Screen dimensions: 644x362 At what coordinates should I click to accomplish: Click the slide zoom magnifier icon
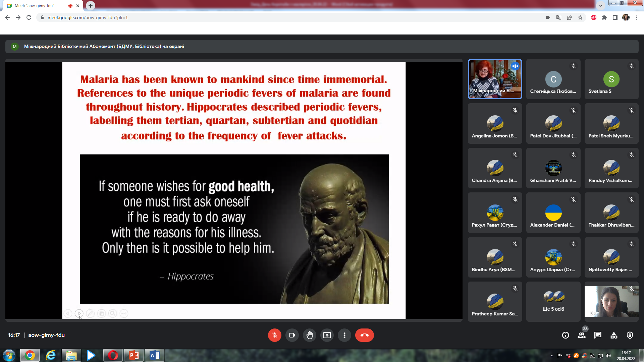[x=113, y=313]
